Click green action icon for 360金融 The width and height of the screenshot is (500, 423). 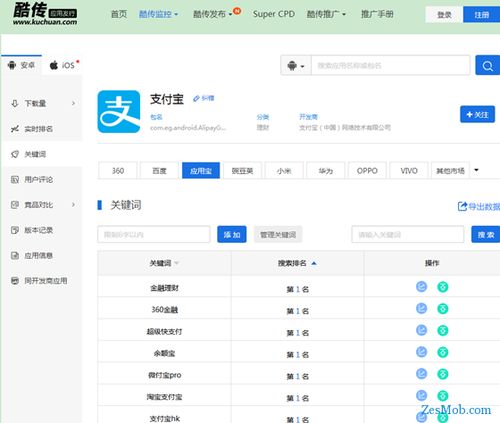click(443, 308)
